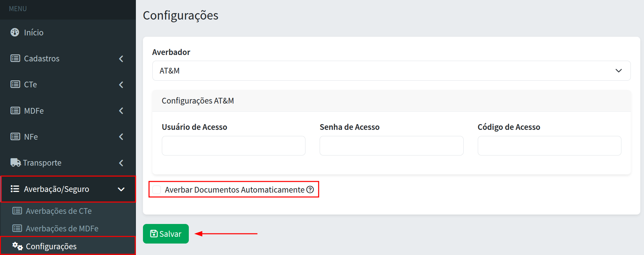Go to Início in the sidebar
Image resolution: width=644 pixels, height=255 pixels.
tap(34, 32)
